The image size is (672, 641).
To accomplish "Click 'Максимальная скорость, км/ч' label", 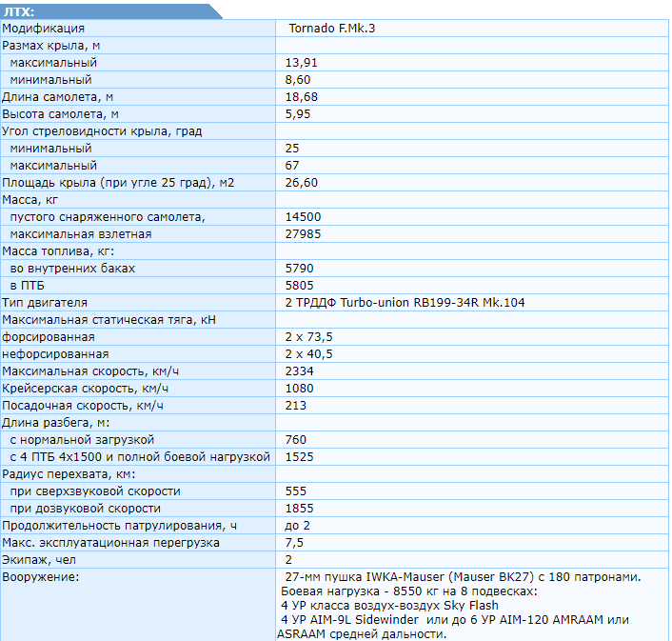I will click(90, 371).
